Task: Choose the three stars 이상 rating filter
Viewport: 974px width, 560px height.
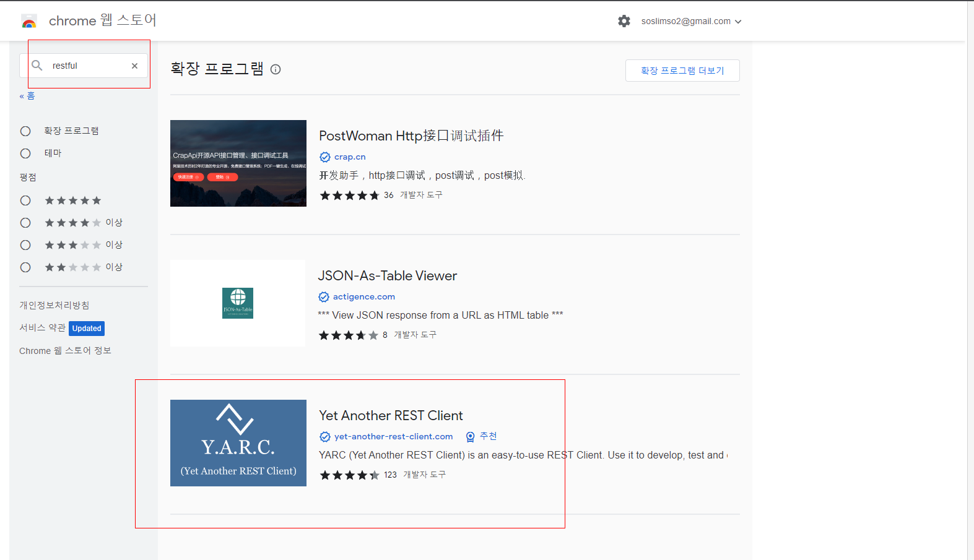Action: point(25,245)
